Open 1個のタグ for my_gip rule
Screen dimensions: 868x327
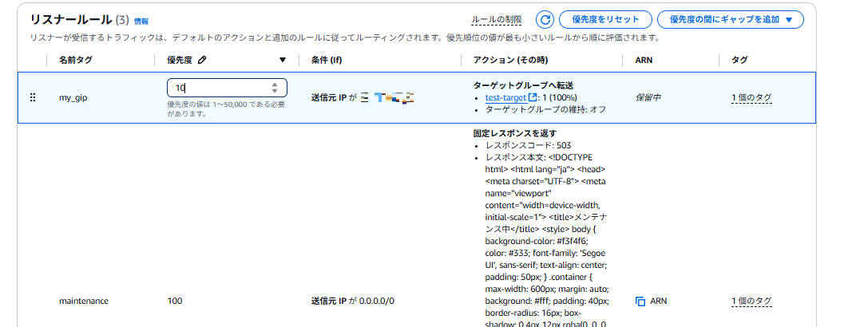751,98
